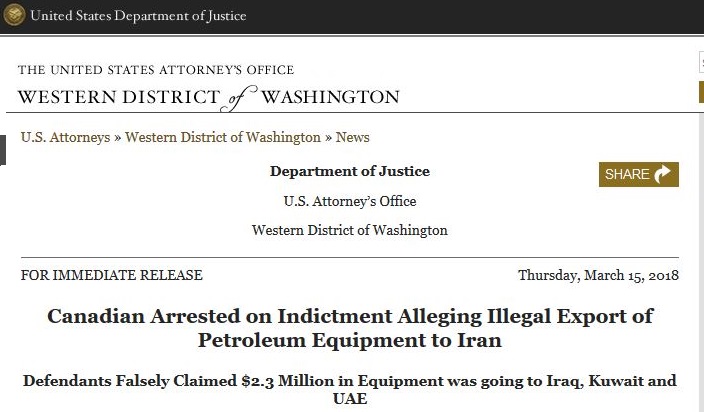Navigate to the News breadcrumb

pyautogui.click(x=352, y=137)
